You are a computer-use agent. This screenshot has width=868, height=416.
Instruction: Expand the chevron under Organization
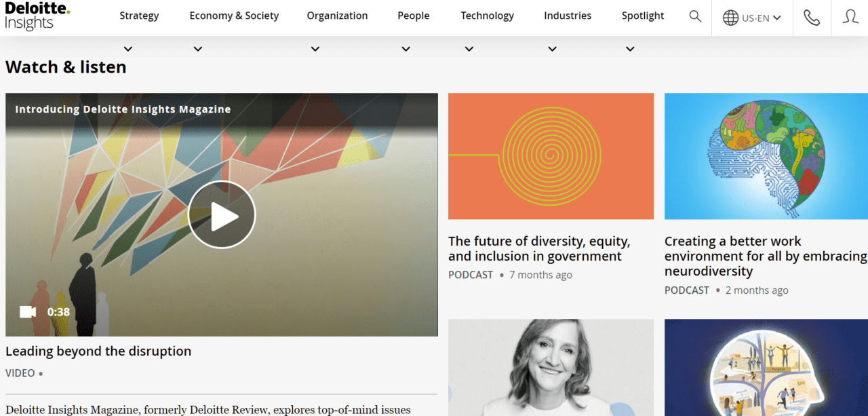(315, 49)
